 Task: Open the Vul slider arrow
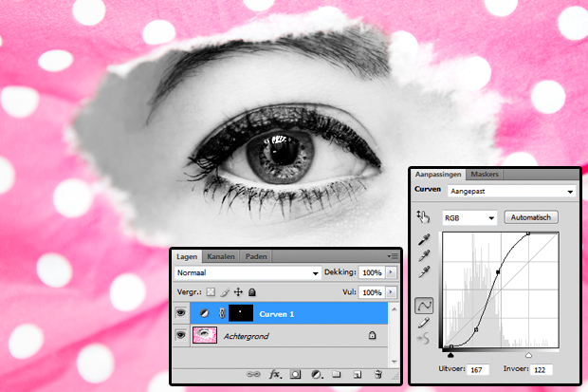tap(391, 292)
